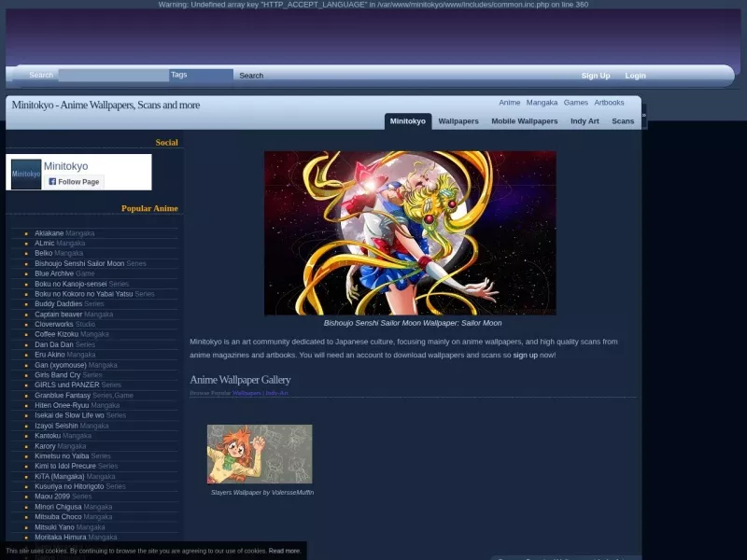Image resolution: width=747 pixels, height=560 pixels.
Task: Open Mitsuba Choco mangaka link
Action: 58,517
